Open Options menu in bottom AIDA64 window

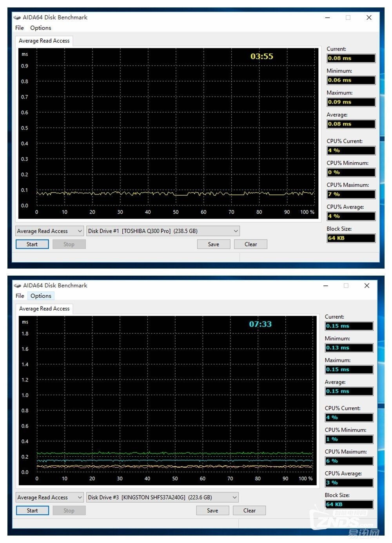pos(41,296)
